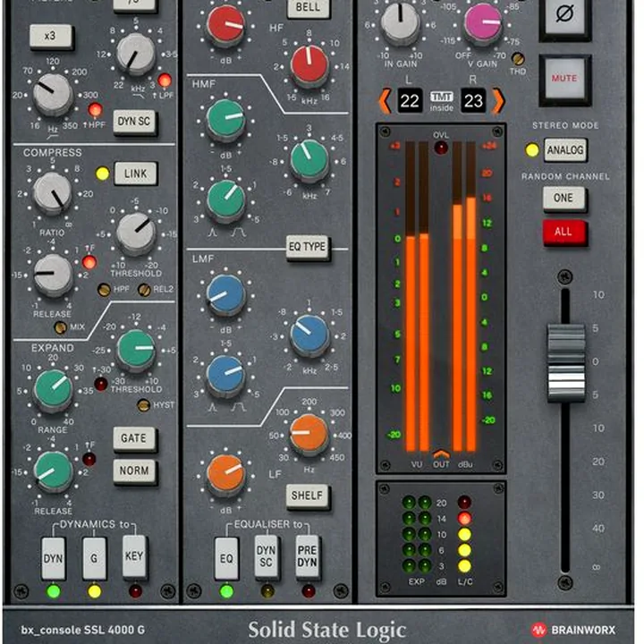
Task: Invert phase with the Ø button
Action: pos(564,15)
